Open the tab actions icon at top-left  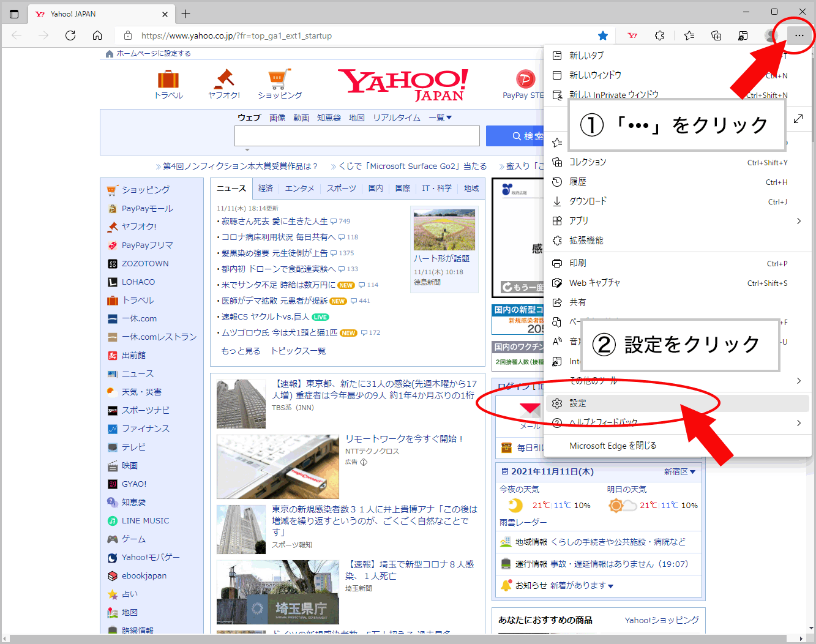14,13
